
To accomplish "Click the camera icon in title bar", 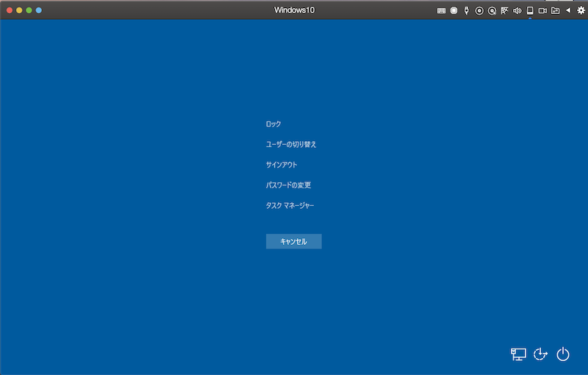I will click(542, 10).
